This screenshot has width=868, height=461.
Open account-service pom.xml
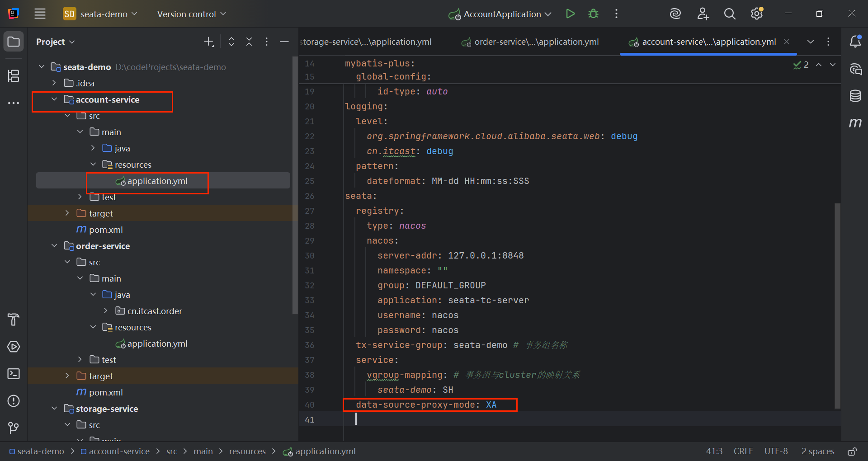[106, 230]
